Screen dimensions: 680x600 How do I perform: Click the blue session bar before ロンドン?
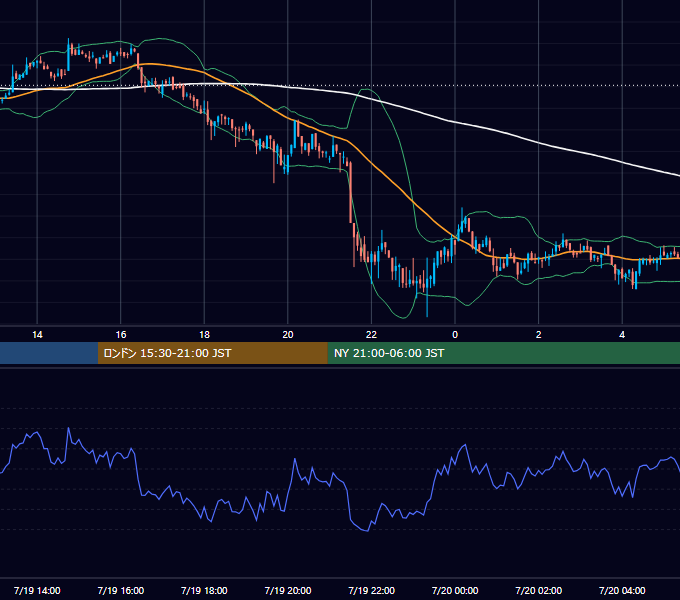click(x=49, y=353)
